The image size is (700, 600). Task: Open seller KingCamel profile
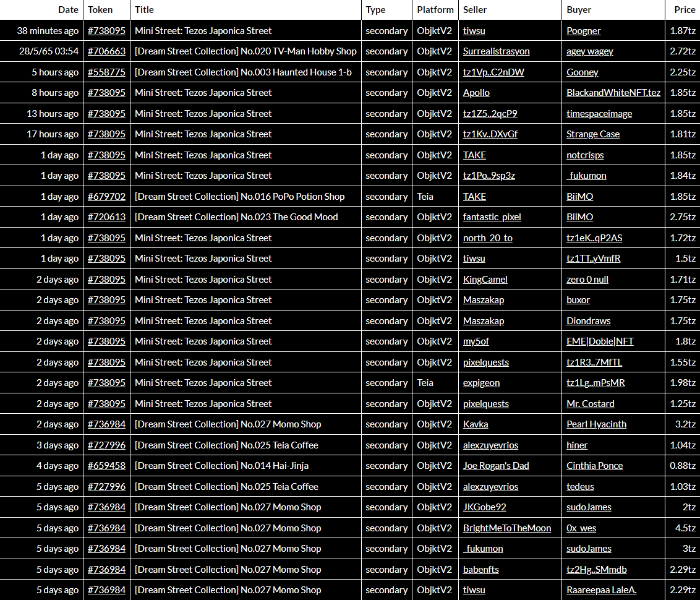pyautogui.click(x=485, y=280)
